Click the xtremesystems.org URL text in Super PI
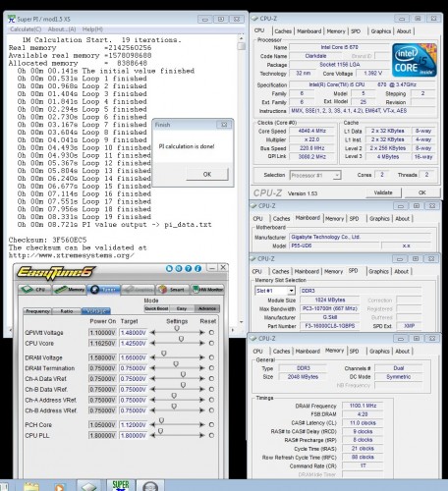This screenshot has height=491, width=448. coord(72,255)
